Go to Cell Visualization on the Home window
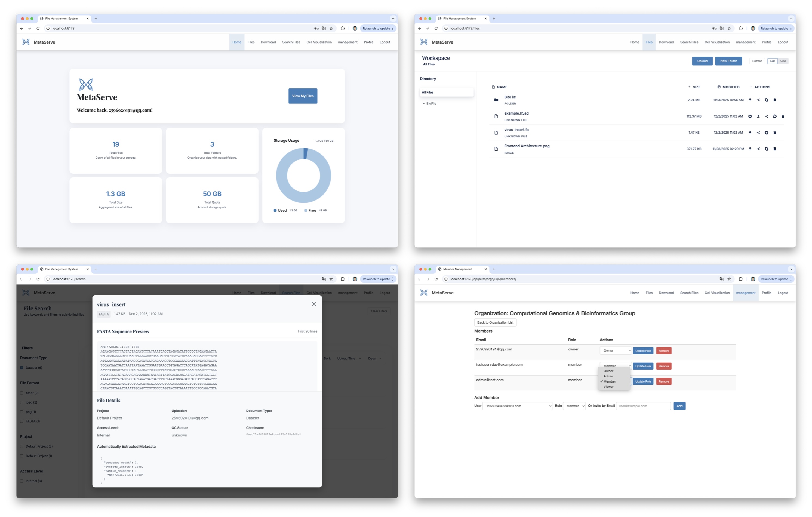Image resolution: width=812 pixels, height=517 pixels. [x=319, y=42]
